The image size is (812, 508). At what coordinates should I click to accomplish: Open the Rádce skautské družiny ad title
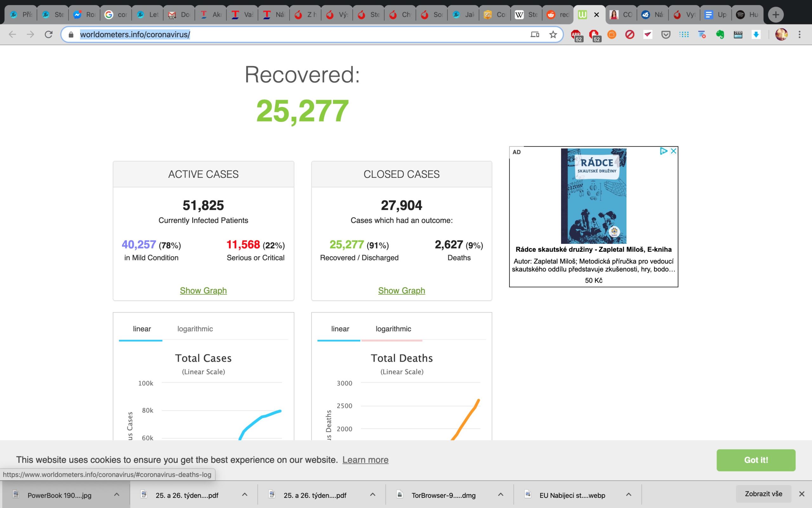point(593,249)
